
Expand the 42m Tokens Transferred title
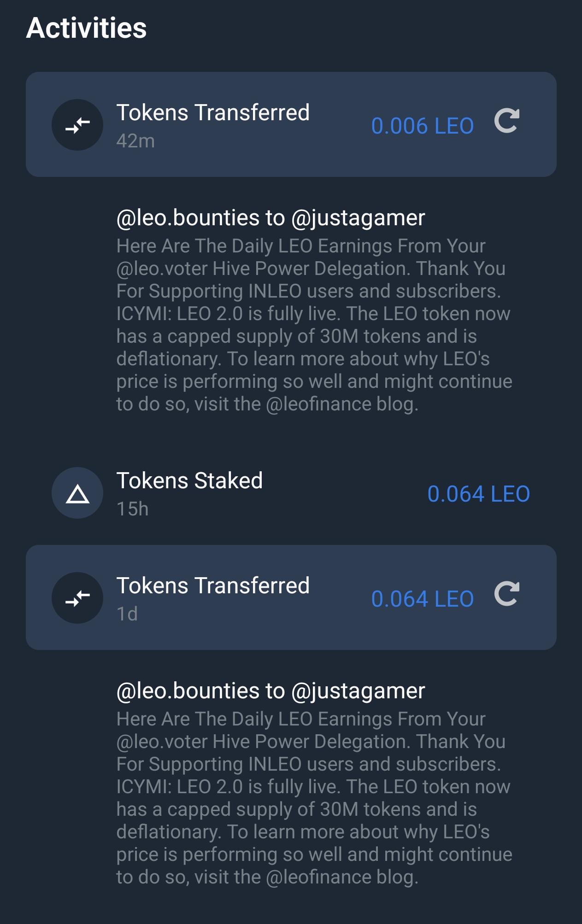tap(213, 112)
